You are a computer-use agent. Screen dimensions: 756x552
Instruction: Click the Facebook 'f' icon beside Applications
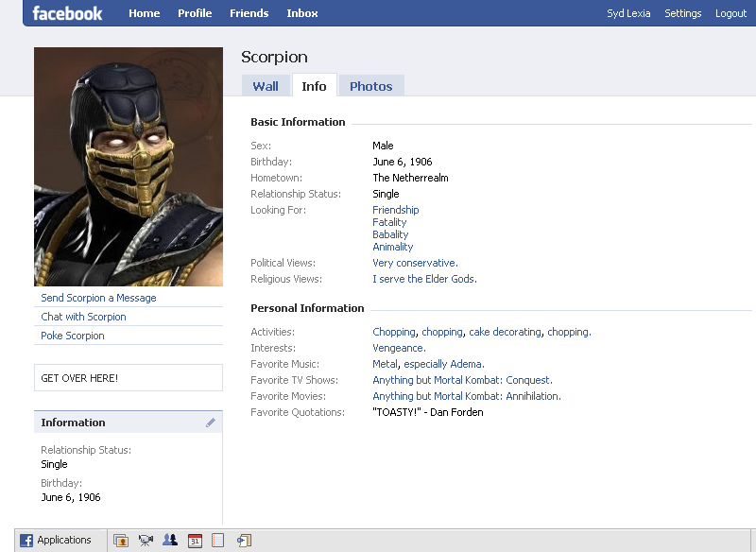pos(26,541)
